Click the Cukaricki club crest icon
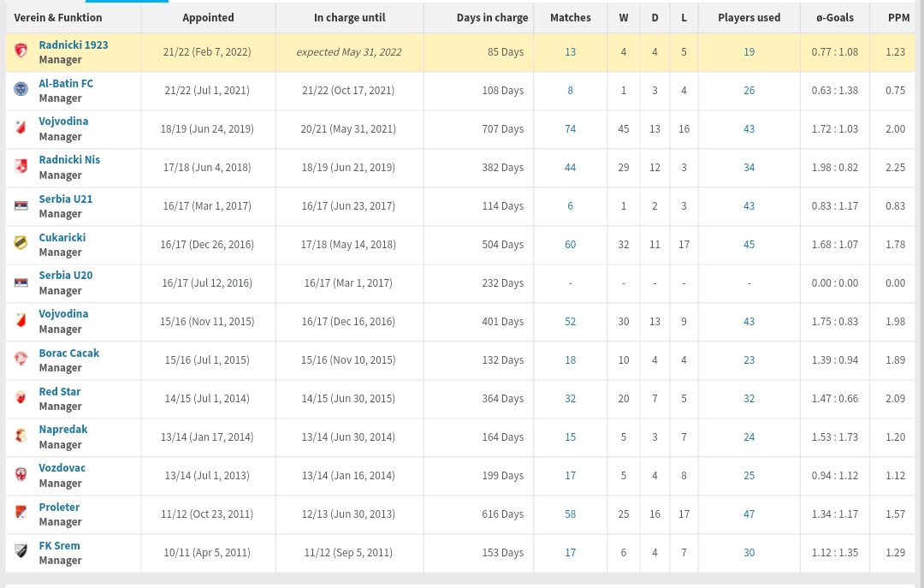The height and width of the screenshot is (588, 924). [21, 244]
